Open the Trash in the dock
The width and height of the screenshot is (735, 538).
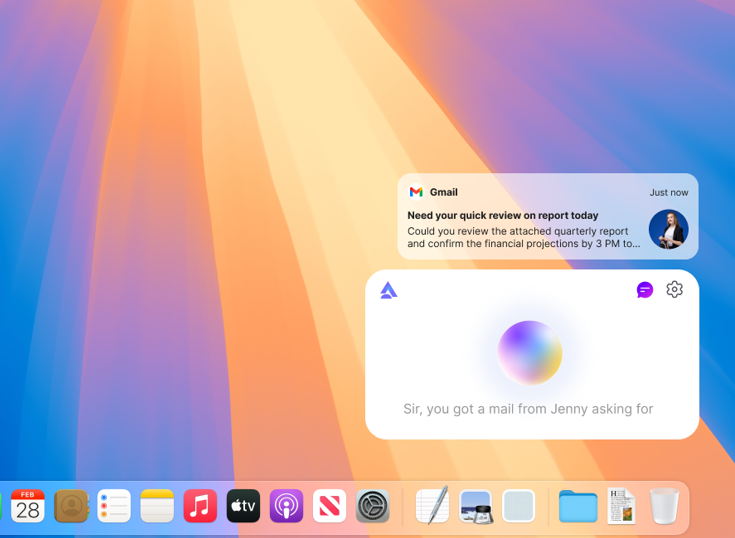click(x=664, y=506)
